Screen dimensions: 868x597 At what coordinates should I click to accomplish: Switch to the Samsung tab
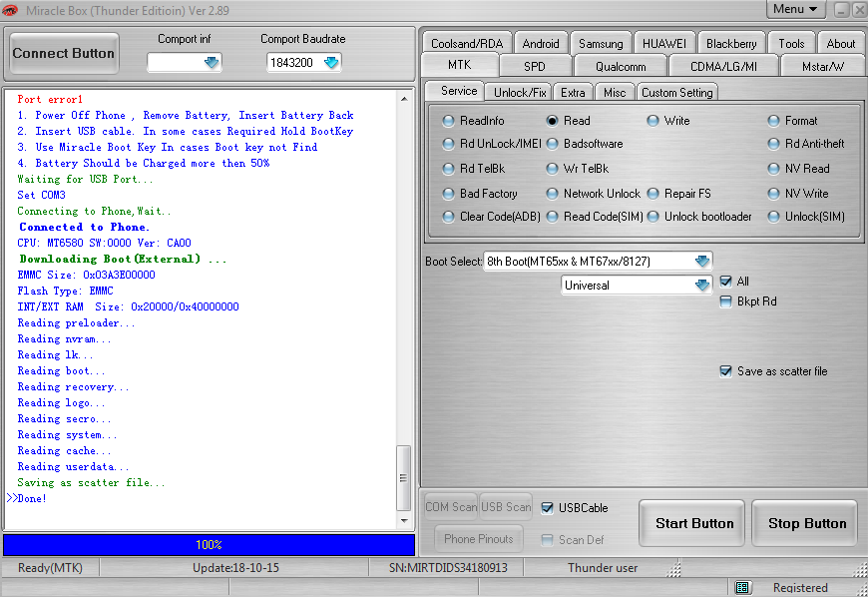pos(601,43)
